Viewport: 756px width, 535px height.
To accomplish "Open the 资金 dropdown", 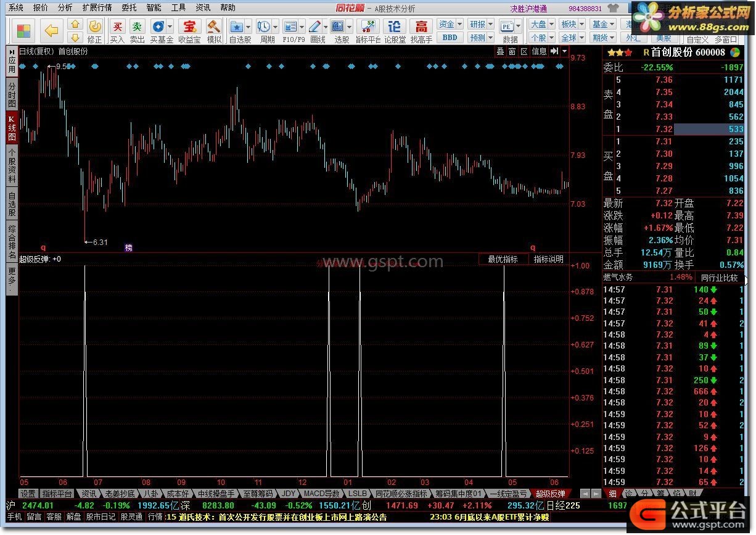I will 450,24.
